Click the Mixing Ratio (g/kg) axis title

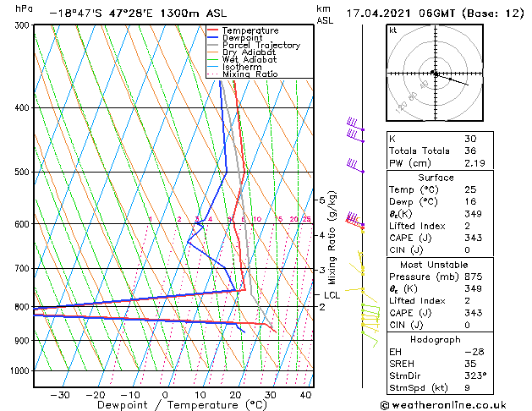(x=332, y=238)
